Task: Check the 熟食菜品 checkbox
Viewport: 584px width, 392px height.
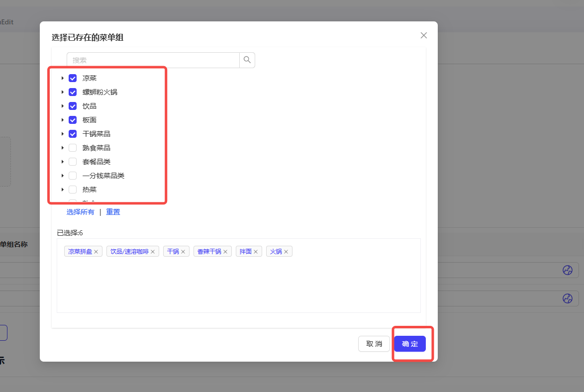Action: tap(73, 148)
